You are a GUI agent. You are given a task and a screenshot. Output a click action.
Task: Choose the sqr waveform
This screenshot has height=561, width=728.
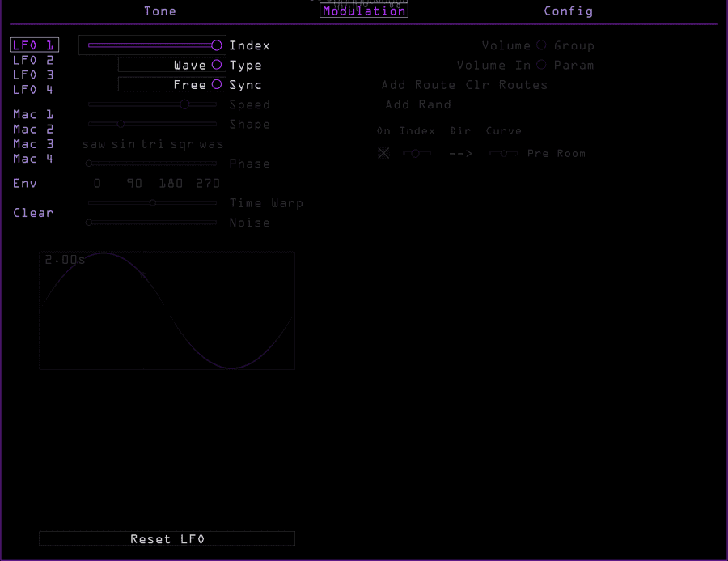coord(181,144)
